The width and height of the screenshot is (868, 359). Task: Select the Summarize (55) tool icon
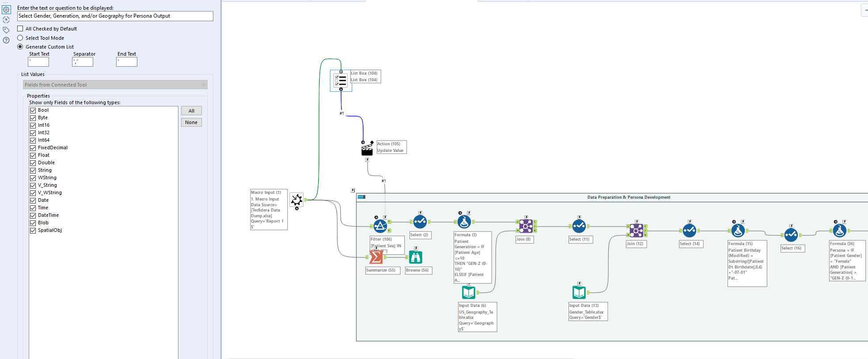[x=376, y=257]
